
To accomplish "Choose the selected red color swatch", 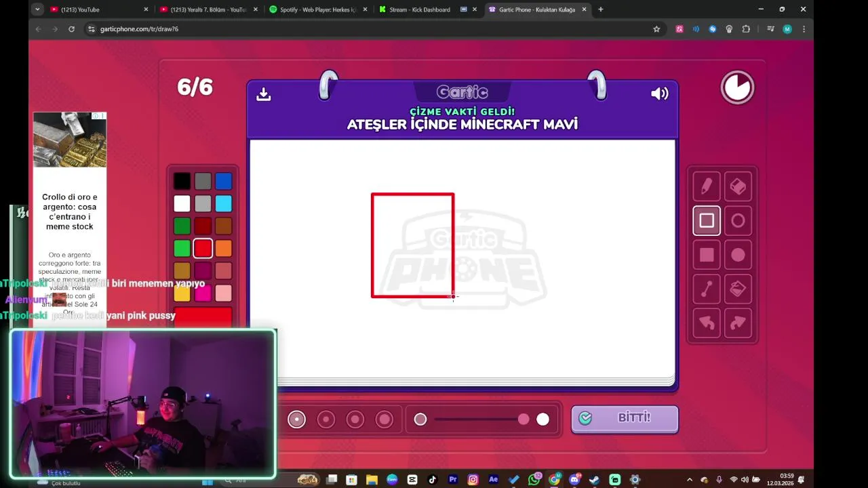I will point(203,249).
